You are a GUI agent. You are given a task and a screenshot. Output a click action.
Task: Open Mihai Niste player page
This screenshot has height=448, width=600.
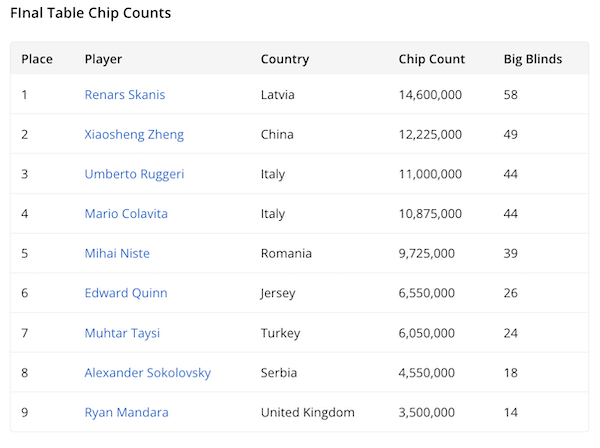click(117, 253)
